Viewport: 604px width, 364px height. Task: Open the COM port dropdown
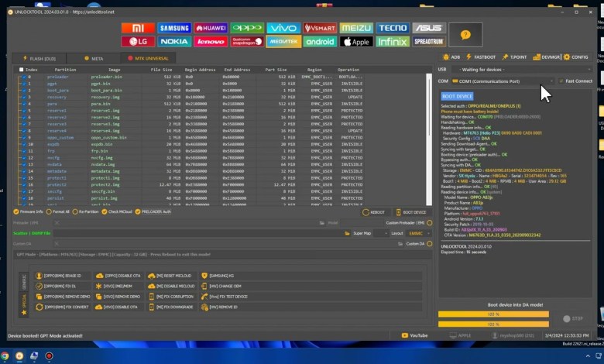point(503,81)
